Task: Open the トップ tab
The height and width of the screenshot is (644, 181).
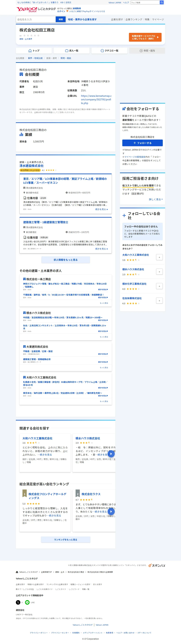Action: 34,51
